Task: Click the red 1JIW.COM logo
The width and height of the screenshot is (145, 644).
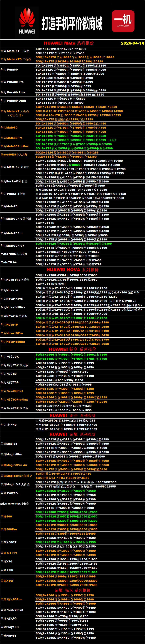Action: point(123,21)
